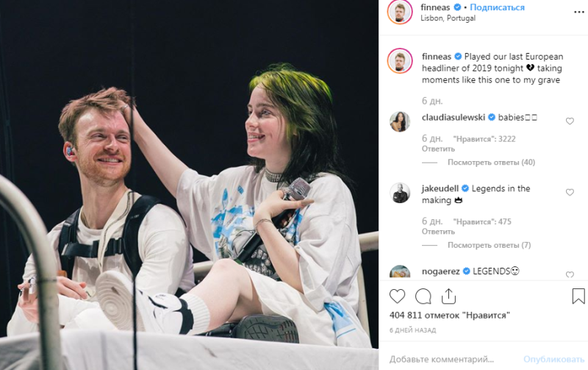Like the jakeudell comment heart
The height and width of the screenshot is (370, 588).
tap(570, 192)
